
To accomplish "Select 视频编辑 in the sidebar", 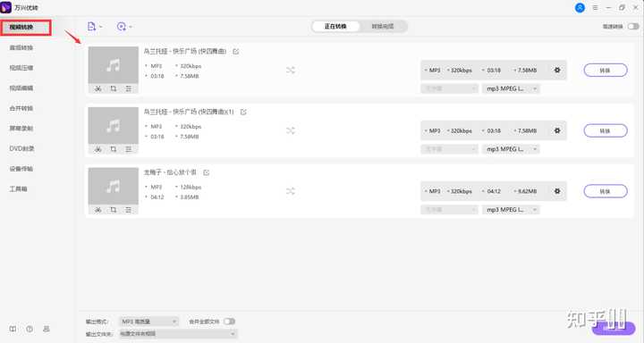I will [21, 88].
